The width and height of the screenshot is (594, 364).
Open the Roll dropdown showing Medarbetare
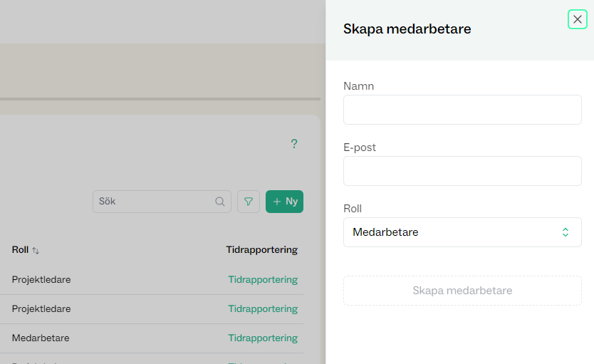coord(462,232)
